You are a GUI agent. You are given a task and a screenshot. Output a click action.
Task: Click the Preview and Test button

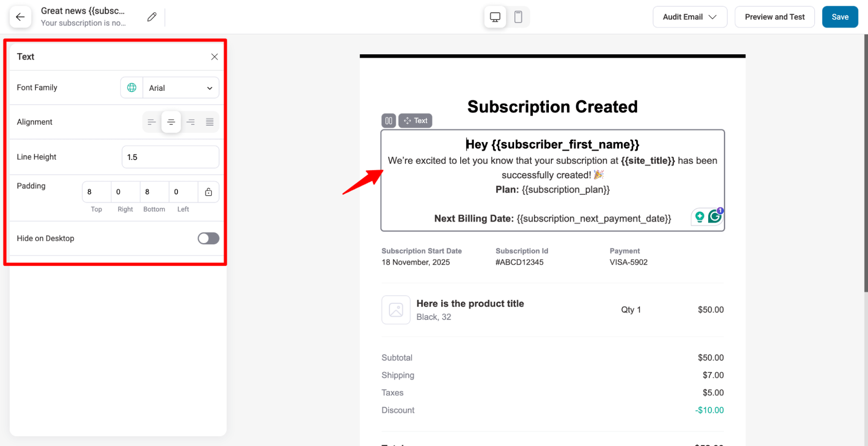[x=774, y=17]
